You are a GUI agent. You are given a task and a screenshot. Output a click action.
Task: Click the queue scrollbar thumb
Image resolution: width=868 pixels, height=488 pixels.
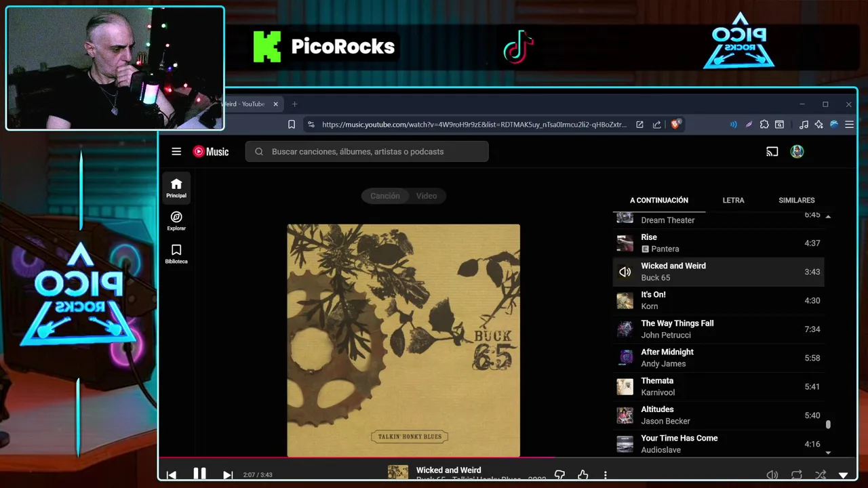(828, 424)
